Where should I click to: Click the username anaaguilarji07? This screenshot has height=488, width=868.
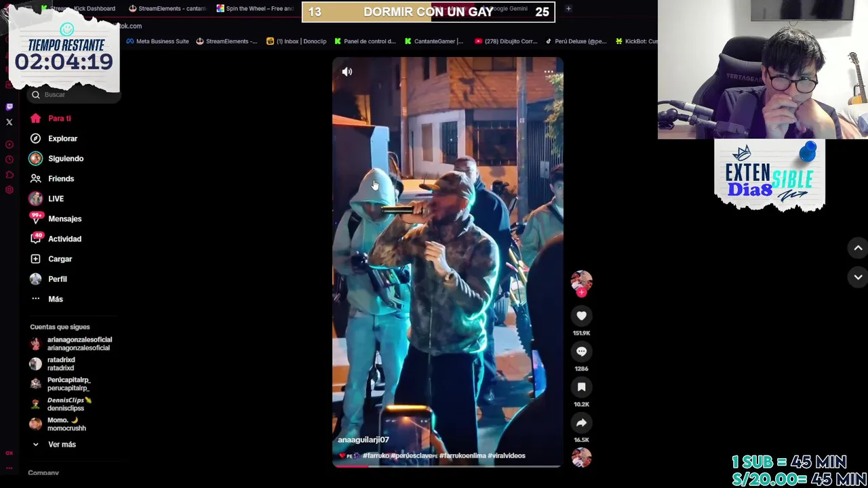[363, 440]
